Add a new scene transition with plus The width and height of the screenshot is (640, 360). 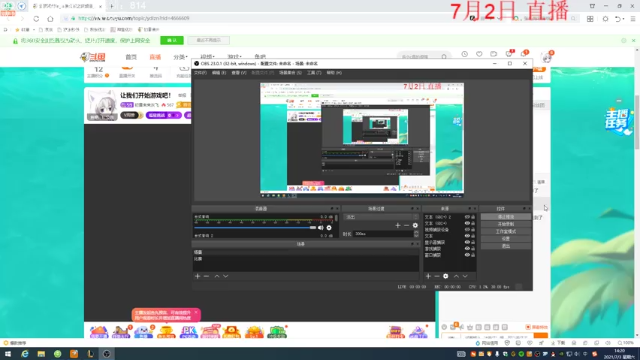click(398, 225)
